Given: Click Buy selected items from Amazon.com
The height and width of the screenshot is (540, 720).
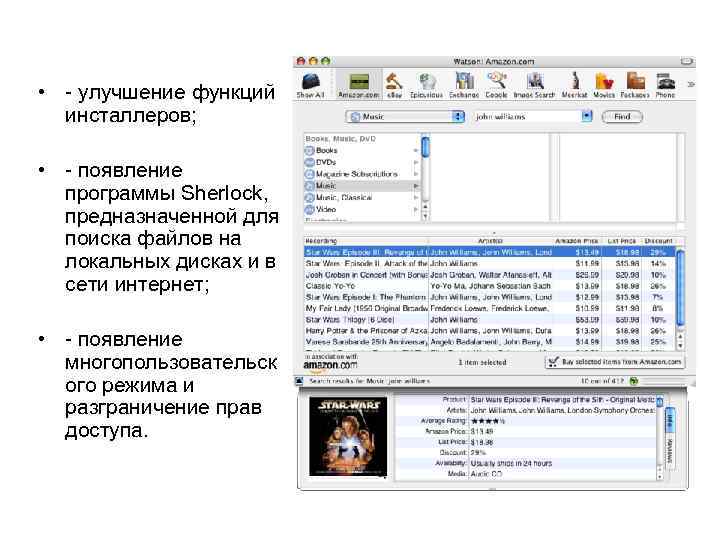Looking at the screenshot, I should 614,362.
